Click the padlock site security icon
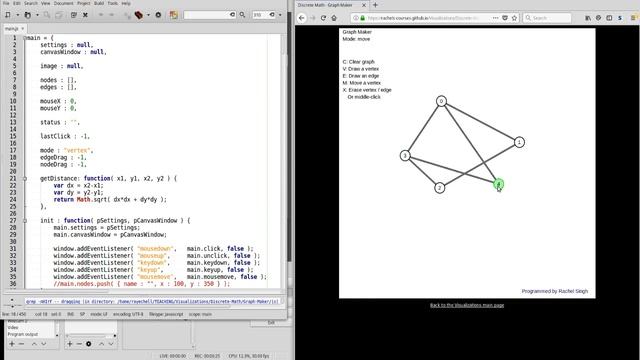The width and height of the screenshot is (640, 360). [362, 18]
